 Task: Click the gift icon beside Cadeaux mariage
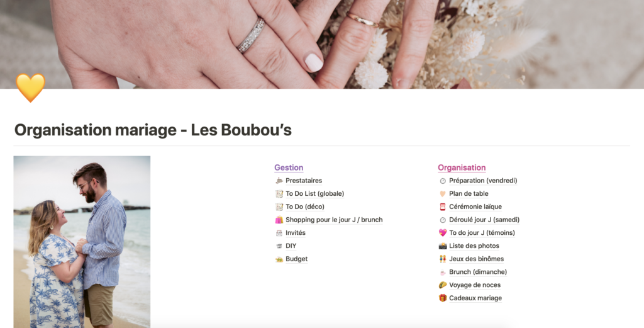pyautogui.click(x=442, y=298)
